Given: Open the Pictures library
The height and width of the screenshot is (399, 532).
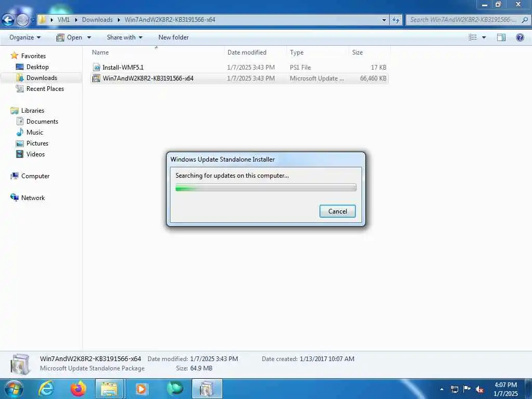Looking at the screenshot, I should point(37,143).
